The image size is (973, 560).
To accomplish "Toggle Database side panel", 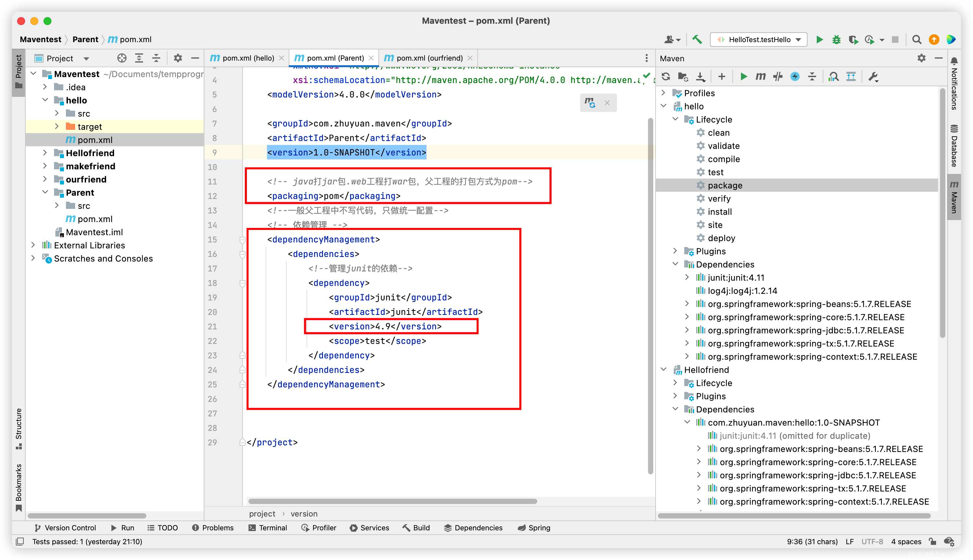I will (954, 145).
